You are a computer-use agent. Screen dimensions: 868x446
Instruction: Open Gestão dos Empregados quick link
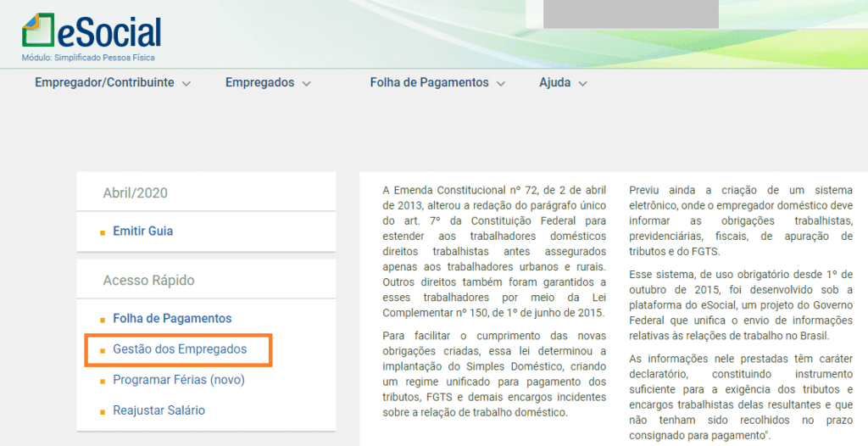pyautogui.click(x=180, y=349)
